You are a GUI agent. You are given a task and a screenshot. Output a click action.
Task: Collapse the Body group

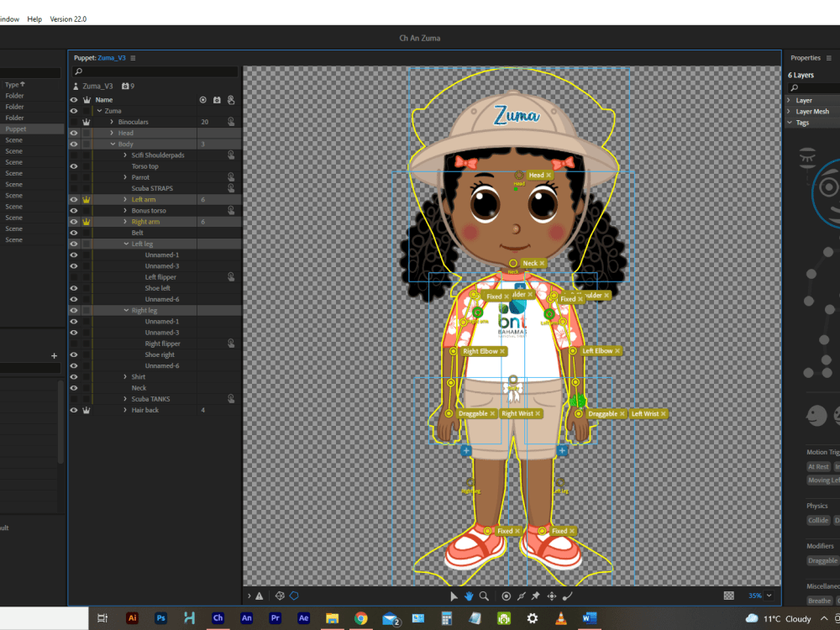pyautogui.click(x=113, y=144)
